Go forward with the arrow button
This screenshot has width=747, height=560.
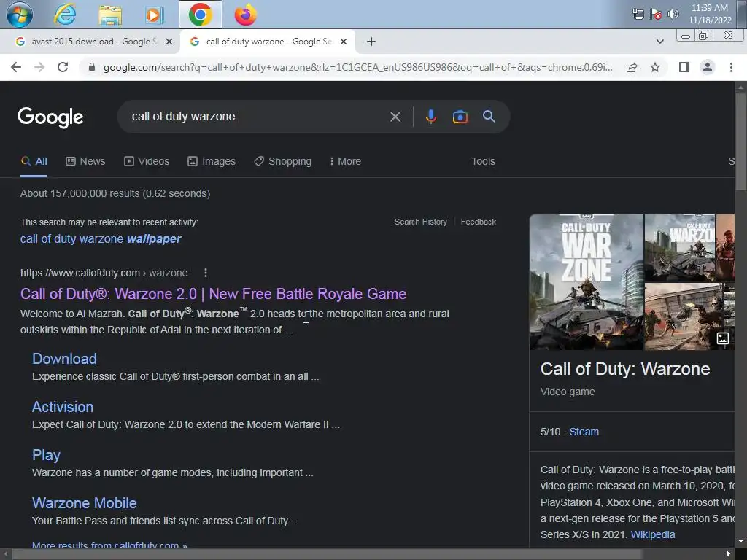39,67
